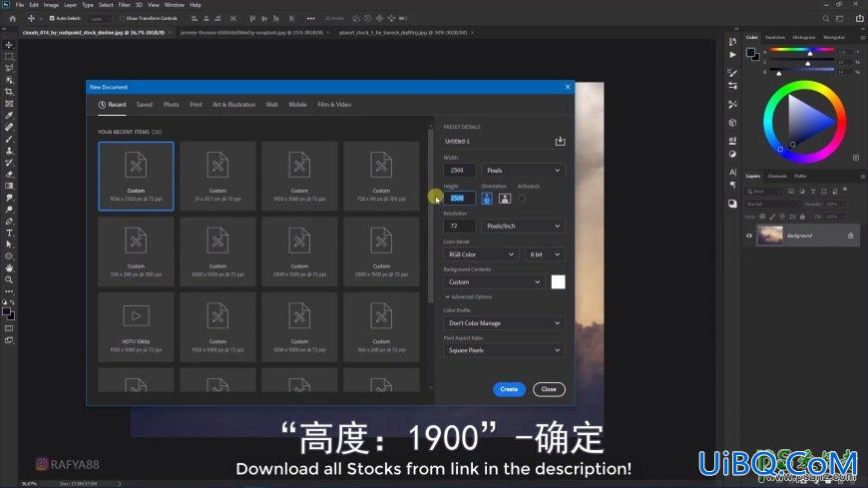
Task: Select the Eyedropper tool
Action: click(x=9, y=115)
